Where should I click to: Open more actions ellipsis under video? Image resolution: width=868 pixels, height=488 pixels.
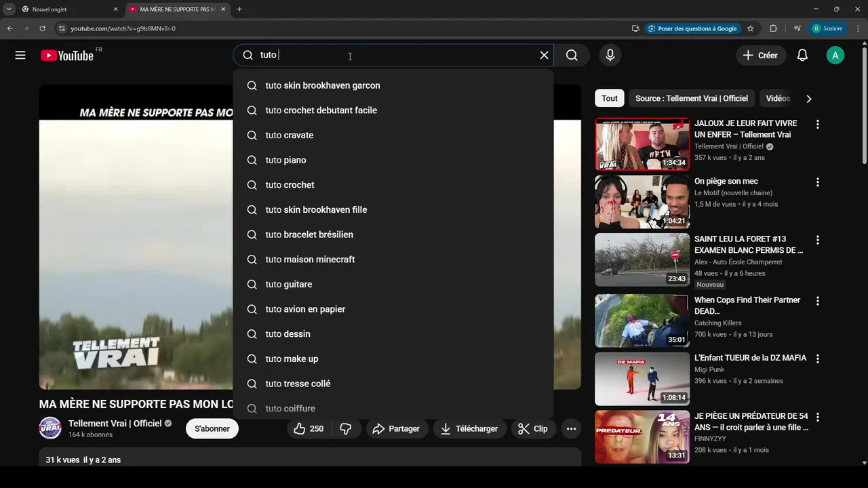coord(571,428)
